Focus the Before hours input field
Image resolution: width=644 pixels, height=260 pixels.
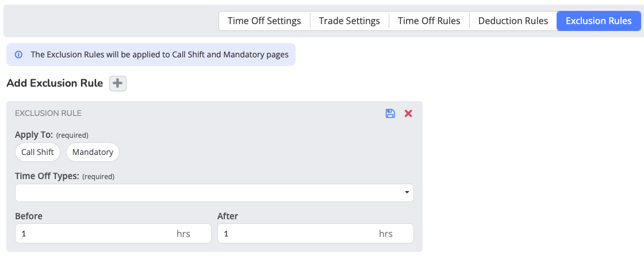point(113,234)
